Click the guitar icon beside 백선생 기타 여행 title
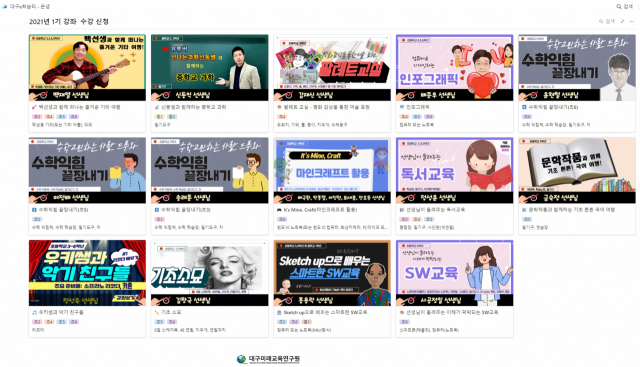Viewport: 640px width, 367px height. coord(34,107)
